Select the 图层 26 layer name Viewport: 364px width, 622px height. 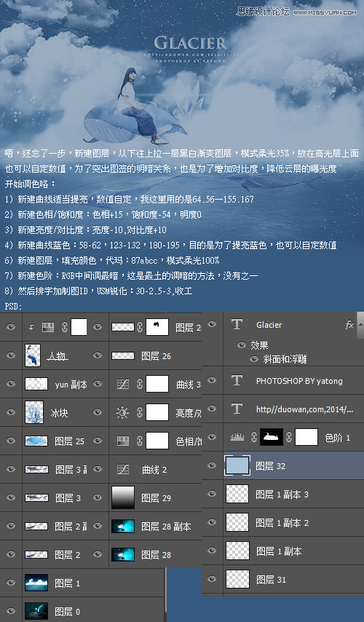tap(157, 356)
